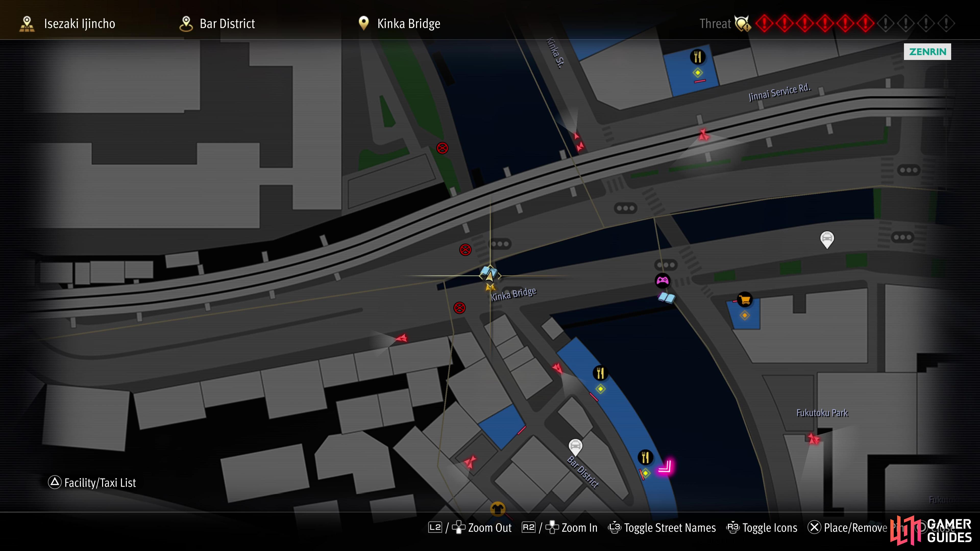Select the Kinka Bridge header label

coord(409,23)
